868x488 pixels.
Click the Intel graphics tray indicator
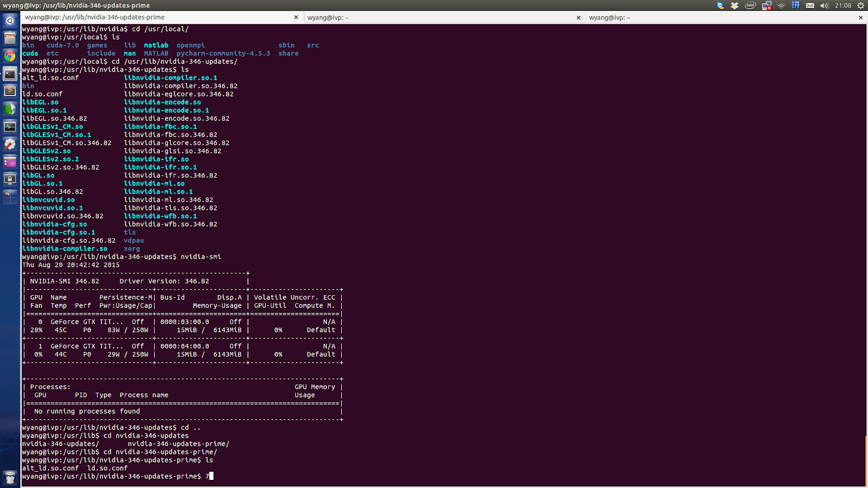[x=750, y=5]
